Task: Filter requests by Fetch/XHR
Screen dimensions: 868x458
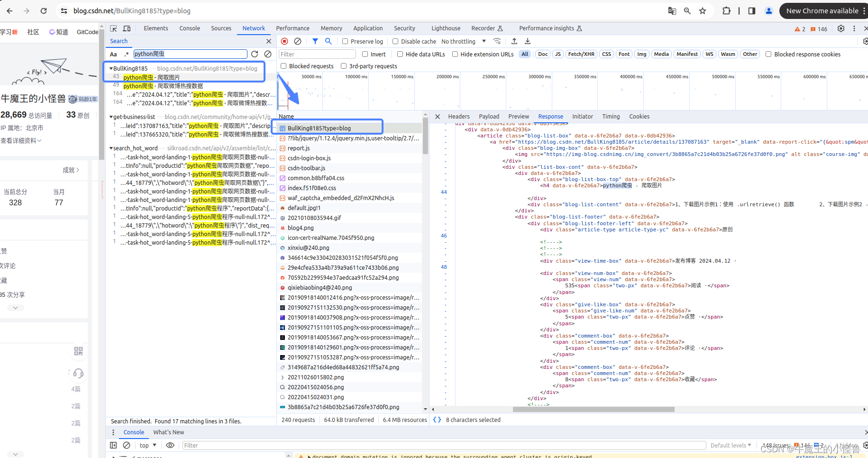Action: [x=581, y=54]
